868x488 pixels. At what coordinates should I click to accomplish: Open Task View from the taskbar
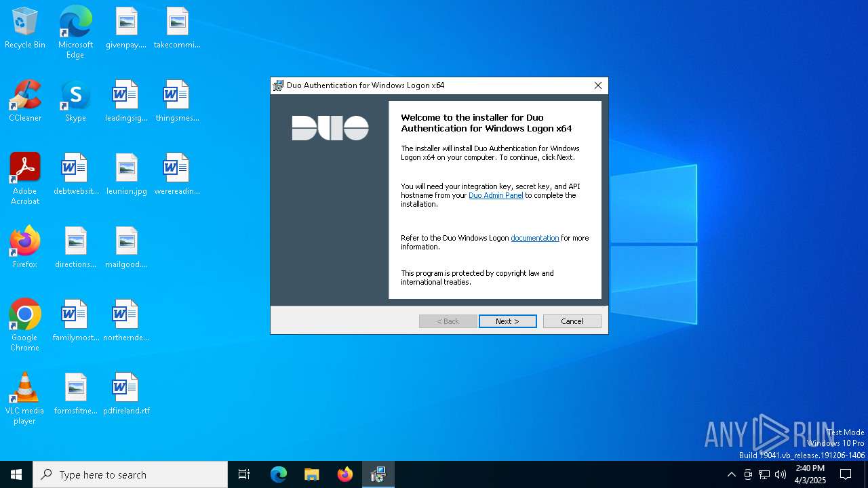244,474
